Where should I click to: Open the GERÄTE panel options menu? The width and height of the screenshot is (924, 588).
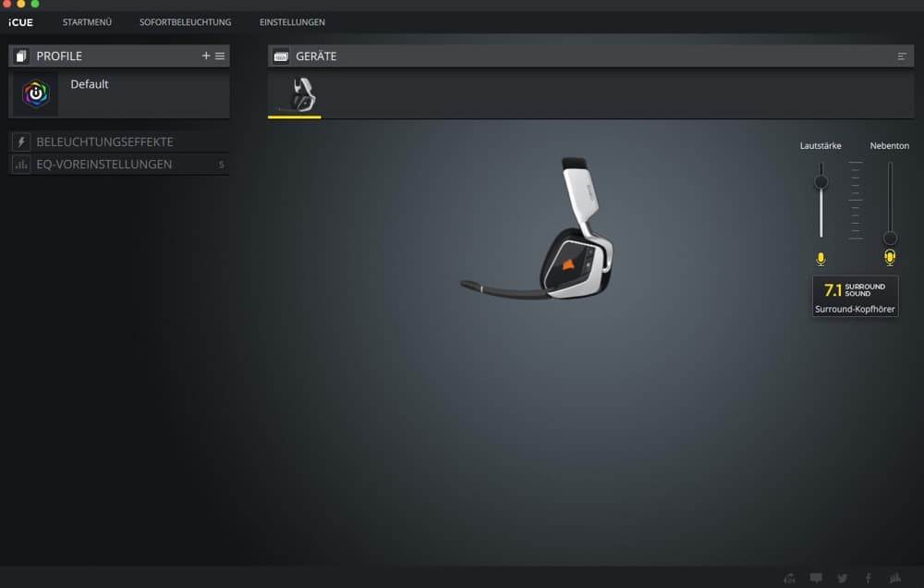point(902,56)
